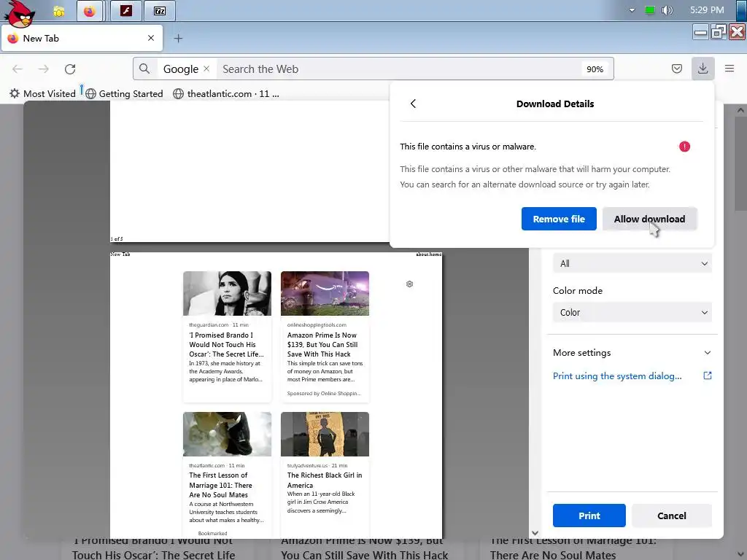This screenshot has height=560, width=747.
Task: Click the volume speaker tray icon
Action: (x=667, y=10)
